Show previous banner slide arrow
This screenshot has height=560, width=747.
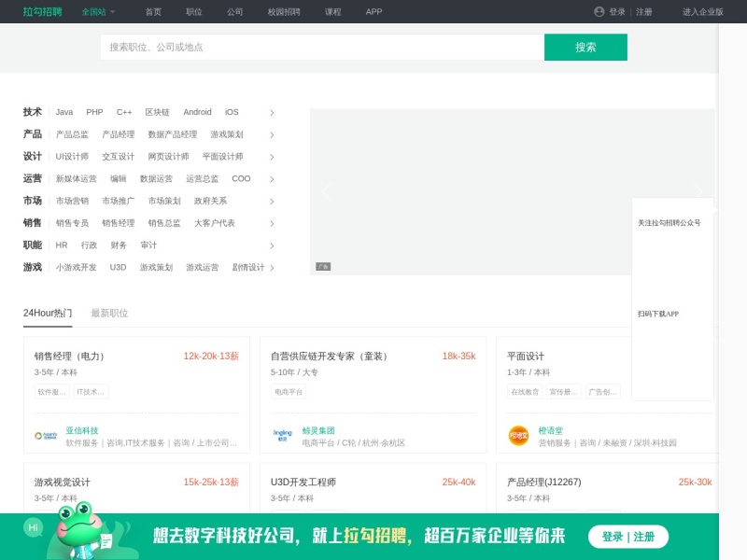point(326,191)
